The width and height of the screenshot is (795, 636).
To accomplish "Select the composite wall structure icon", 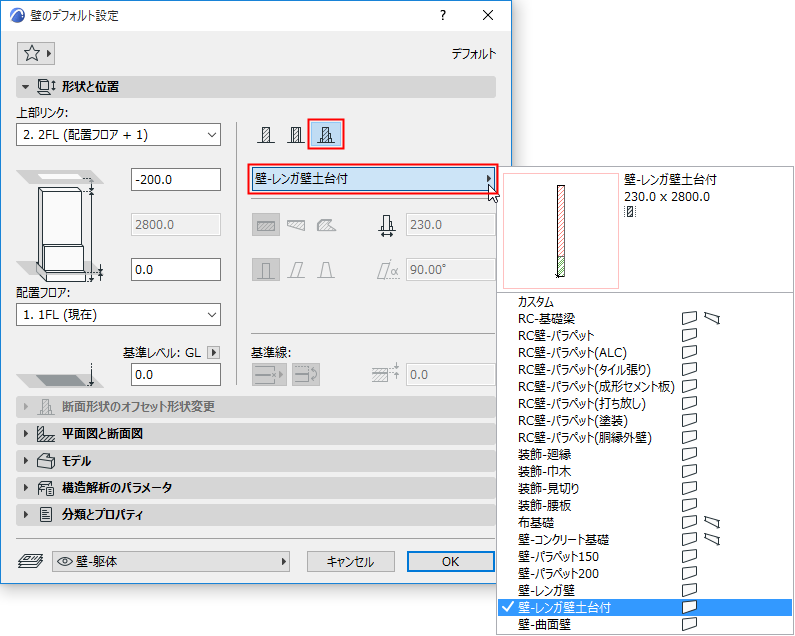I will tap(296, 134).
